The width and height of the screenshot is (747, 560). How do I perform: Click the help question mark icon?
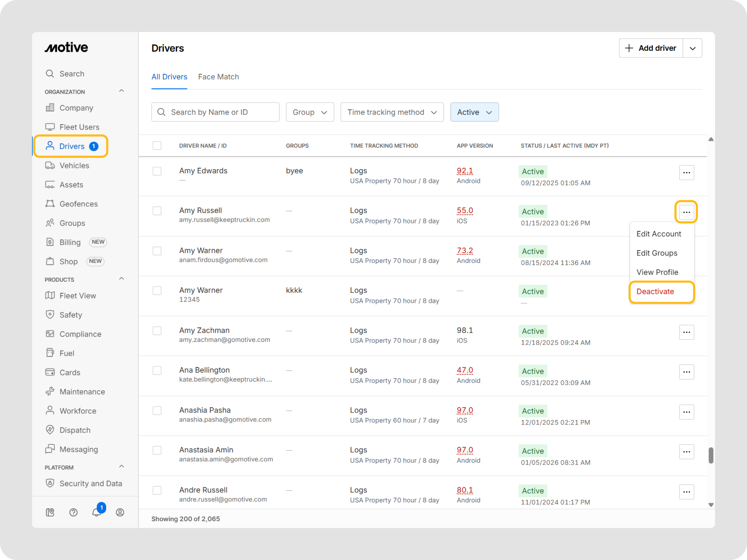pyautogui.click(x=73, y=512)
